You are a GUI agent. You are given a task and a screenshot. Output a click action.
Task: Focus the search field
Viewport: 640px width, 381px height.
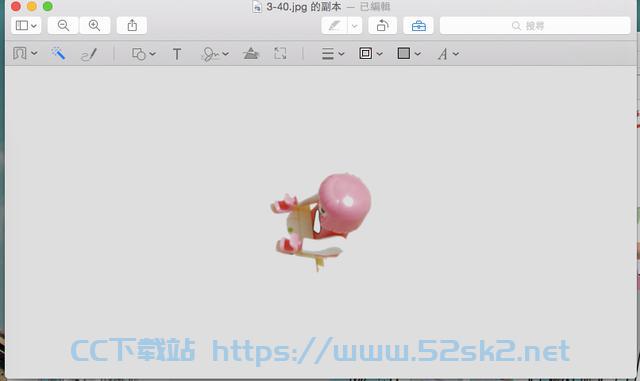point(535,26)
